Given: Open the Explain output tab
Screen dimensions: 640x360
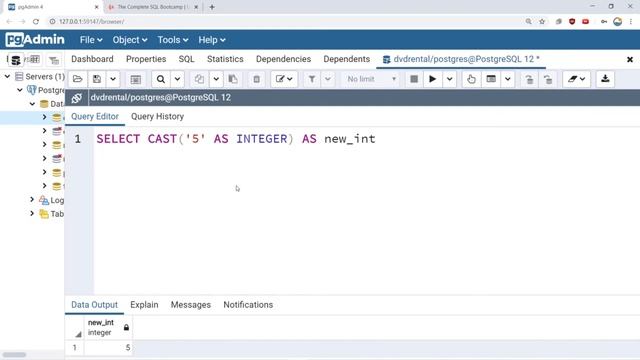Looking at the screenshot, I should 144,305.
